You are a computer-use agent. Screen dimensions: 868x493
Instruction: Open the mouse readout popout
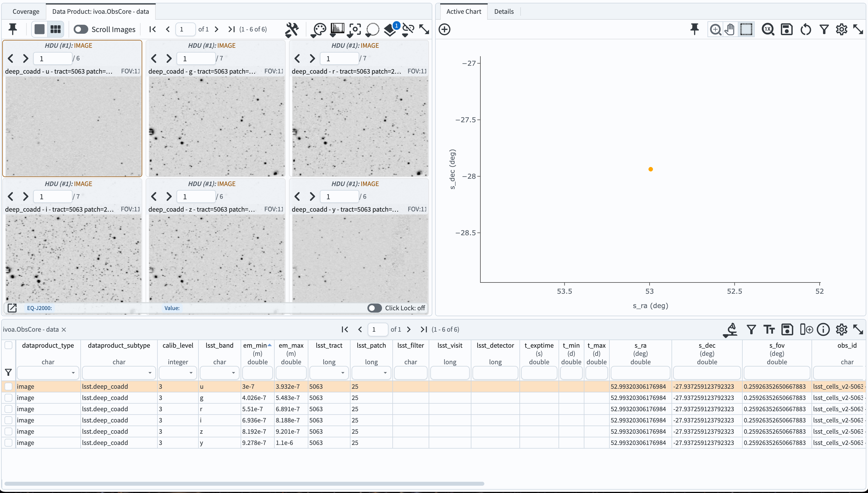click(x=12, y=308)
